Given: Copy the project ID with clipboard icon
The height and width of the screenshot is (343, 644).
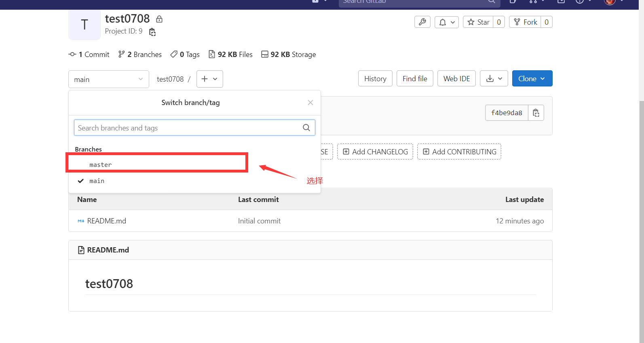Looking at the screenshot, I should coord(152,32).
